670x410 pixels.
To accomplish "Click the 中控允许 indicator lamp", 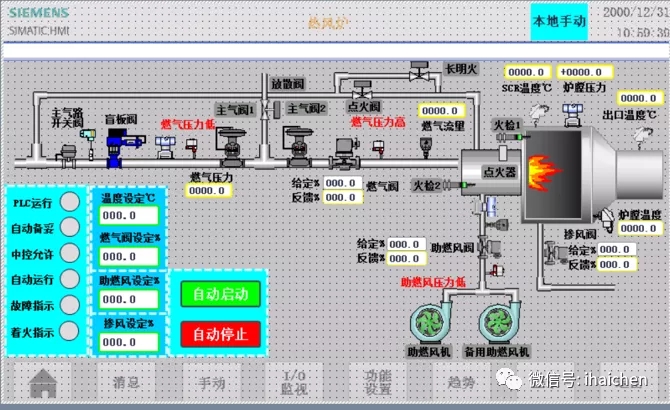I will pyautogui.click(x=70, y=253).
